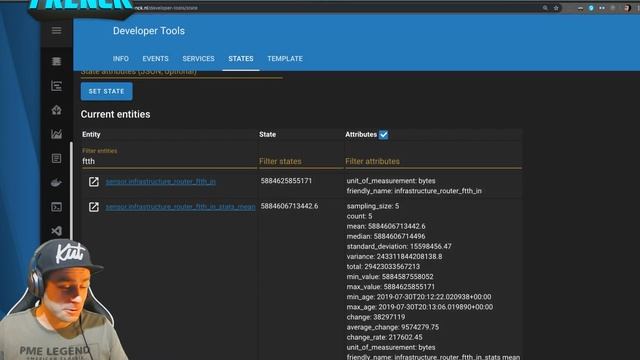The width and height of the screenshot is (640, 360).
Task: Open sensor.infrastructure_router_ftth_in_stats_mean link
Action: point(181,207)
